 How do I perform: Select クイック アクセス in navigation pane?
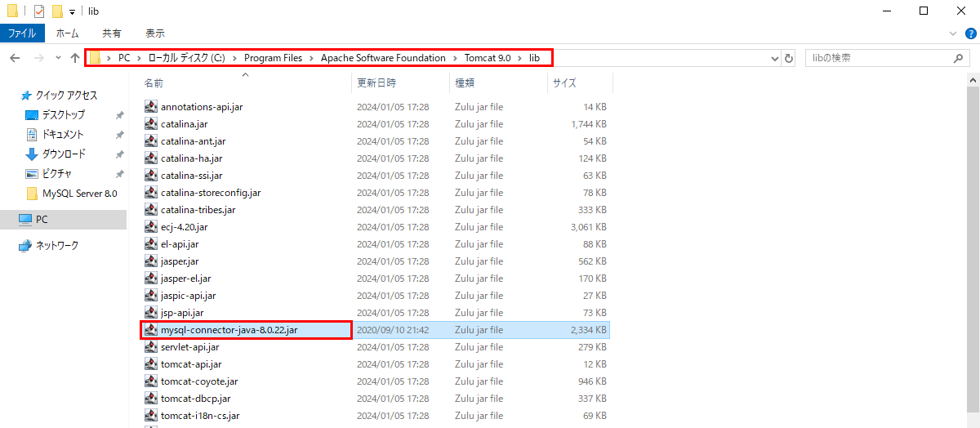(66, 96)
